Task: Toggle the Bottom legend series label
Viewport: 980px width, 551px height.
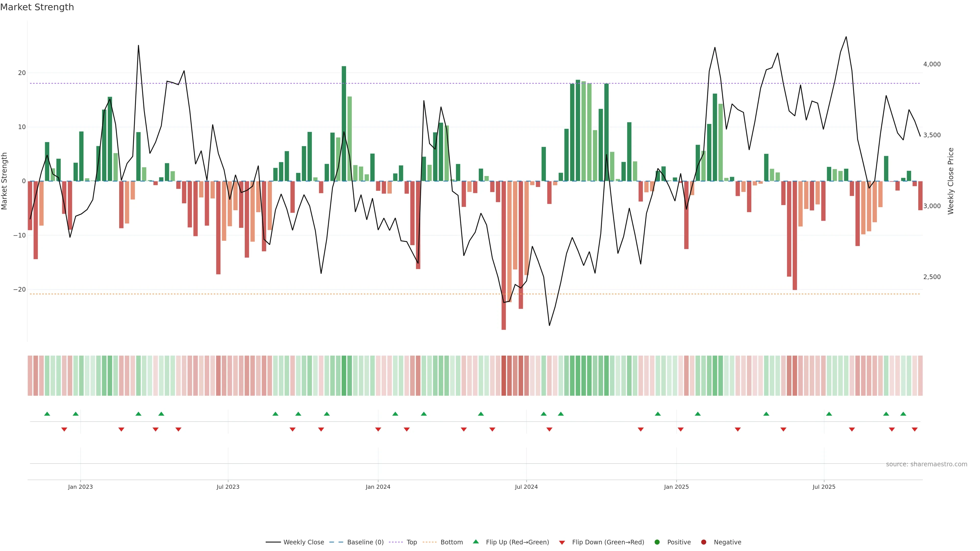Action: pos(451,542)
